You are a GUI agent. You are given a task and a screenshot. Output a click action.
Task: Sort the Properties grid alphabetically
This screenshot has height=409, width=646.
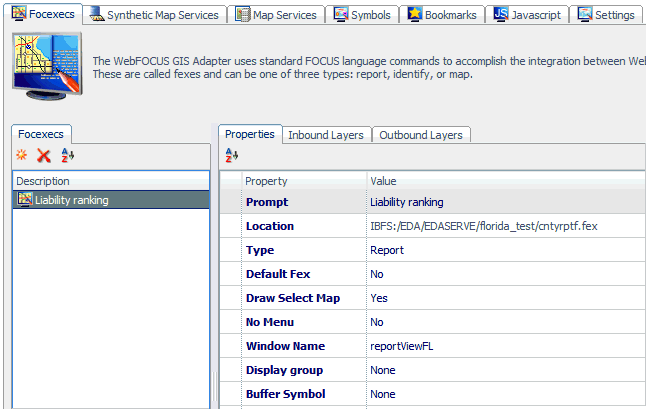click(231, 155)
